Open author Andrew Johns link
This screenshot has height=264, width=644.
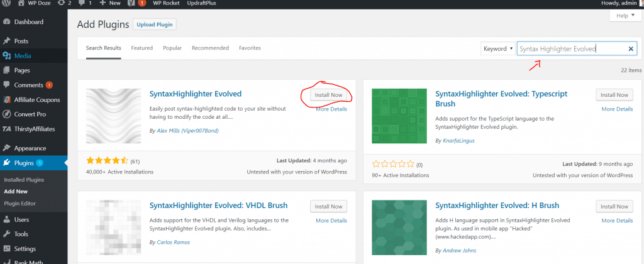tap(460, 250)
